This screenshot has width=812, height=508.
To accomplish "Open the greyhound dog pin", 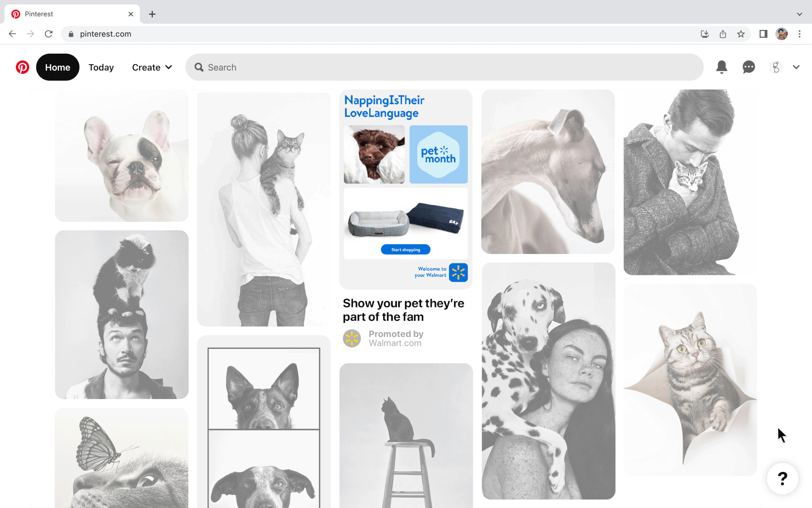I will tap(548, 172).
